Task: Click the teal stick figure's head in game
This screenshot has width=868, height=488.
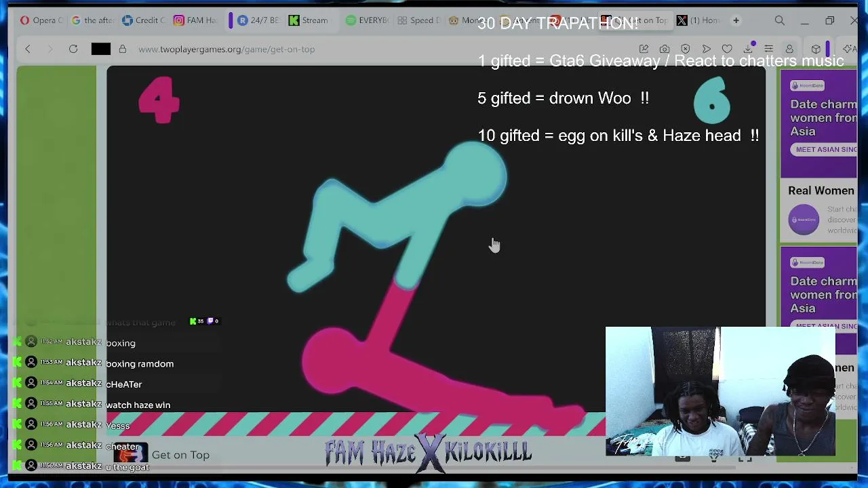Action: pyautogui.click(x=475, y=174)
